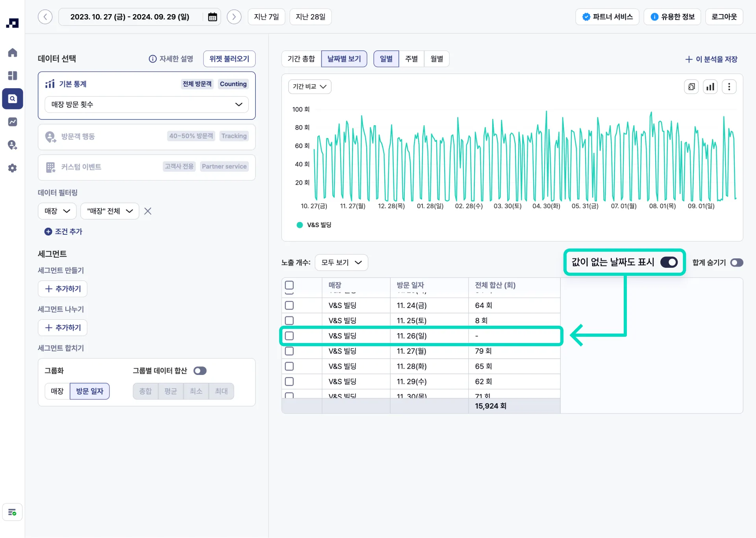756x538 pixels.
Task: Click the home icon in left sidebar
Action: (x=13, y=52)
